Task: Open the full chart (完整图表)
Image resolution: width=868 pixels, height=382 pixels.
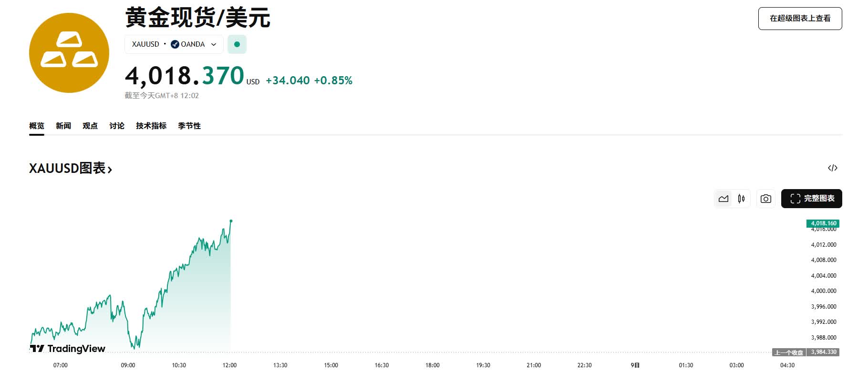Action: pos(811,199)
